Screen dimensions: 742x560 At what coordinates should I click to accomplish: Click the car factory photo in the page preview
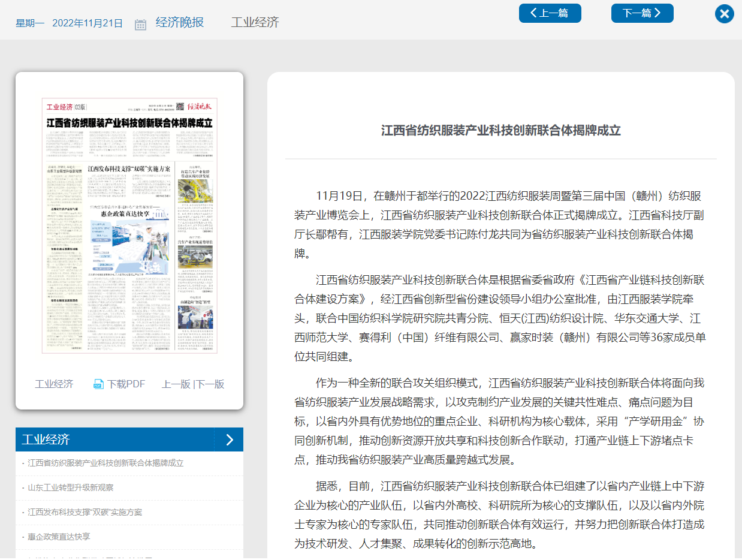tap(195, 191)
